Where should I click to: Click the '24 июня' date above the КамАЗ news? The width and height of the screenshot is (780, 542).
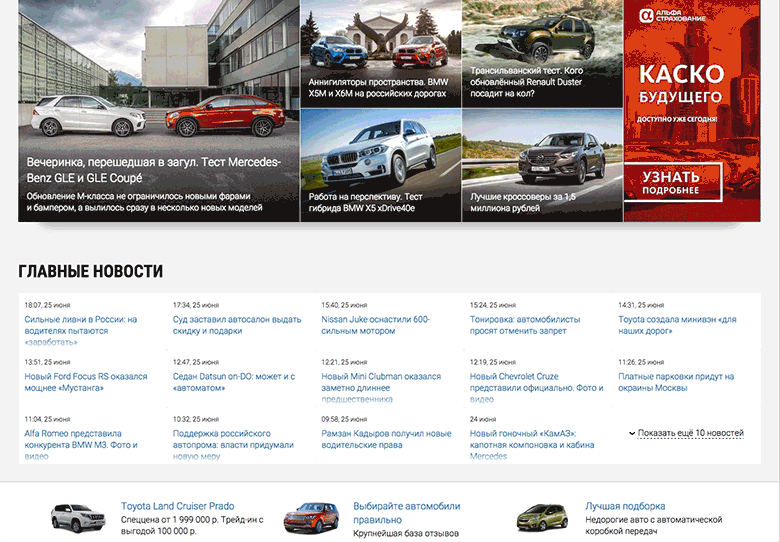[483, 419]
